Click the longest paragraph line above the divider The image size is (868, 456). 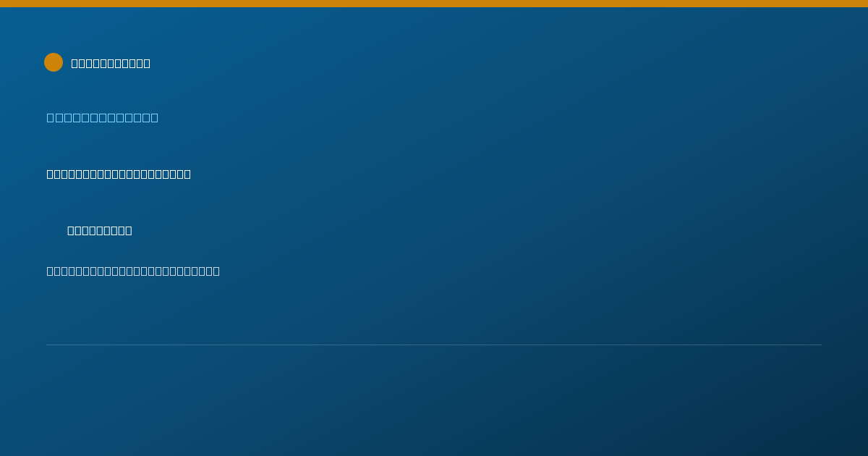(x=133, y=271)
